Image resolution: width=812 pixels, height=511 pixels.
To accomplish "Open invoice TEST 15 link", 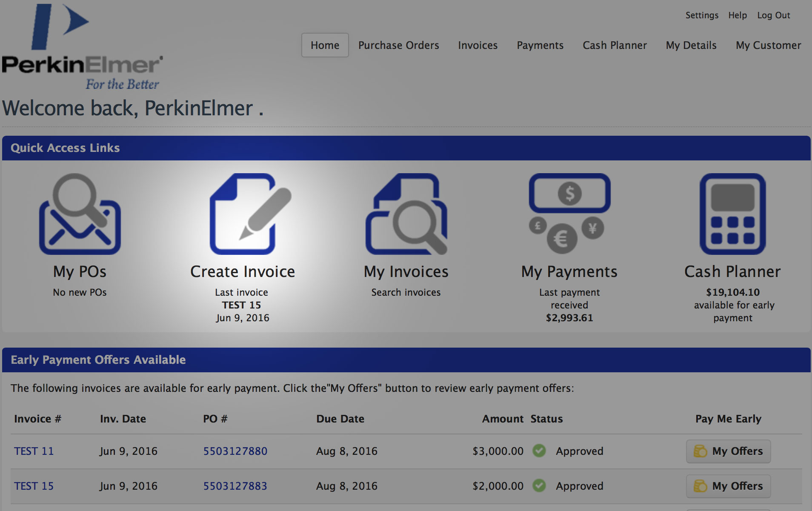I will point(34,486).
